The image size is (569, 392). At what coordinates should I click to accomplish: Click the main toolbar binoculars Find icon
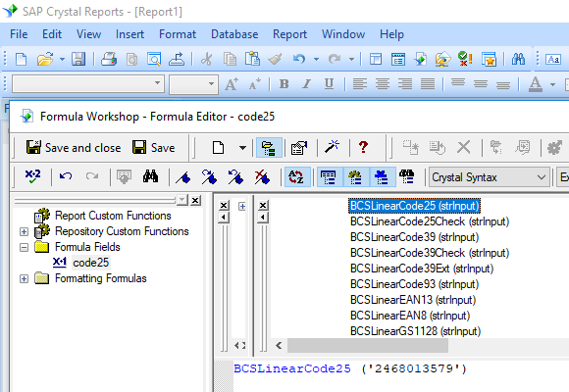[518, 59]
